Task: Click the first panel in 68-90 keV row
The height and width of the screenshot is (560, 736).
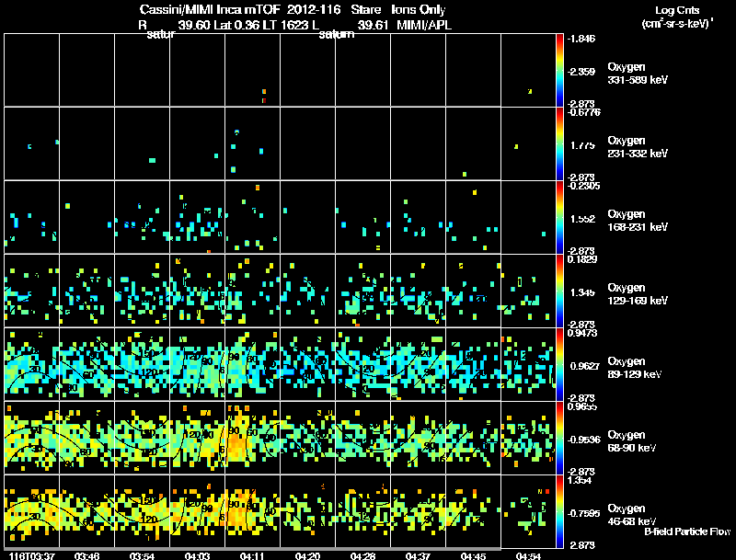Action: (x=32, y=438)
